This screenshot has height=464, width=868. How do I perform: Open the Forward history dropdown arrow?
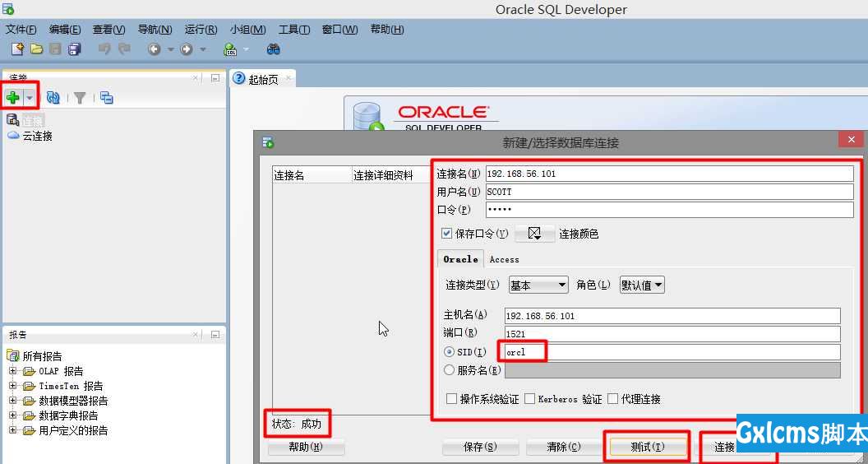point(202,50)
